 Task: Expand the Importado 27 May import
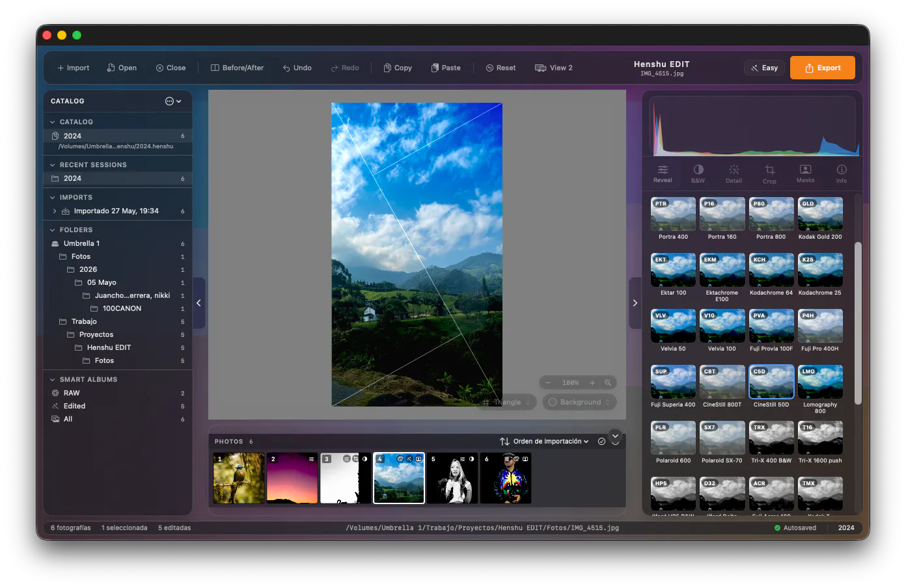pos(55,211)
